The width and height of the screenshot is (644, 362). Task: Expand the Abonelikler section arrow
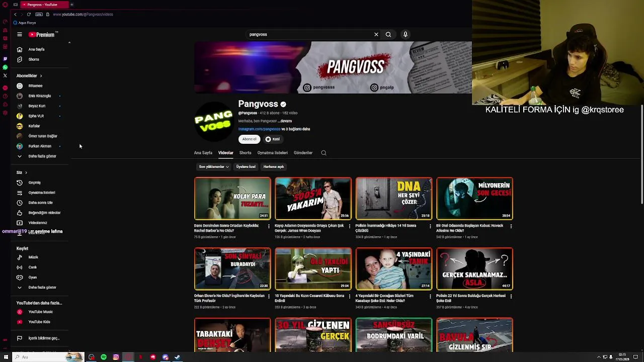[x=41, y=76]
